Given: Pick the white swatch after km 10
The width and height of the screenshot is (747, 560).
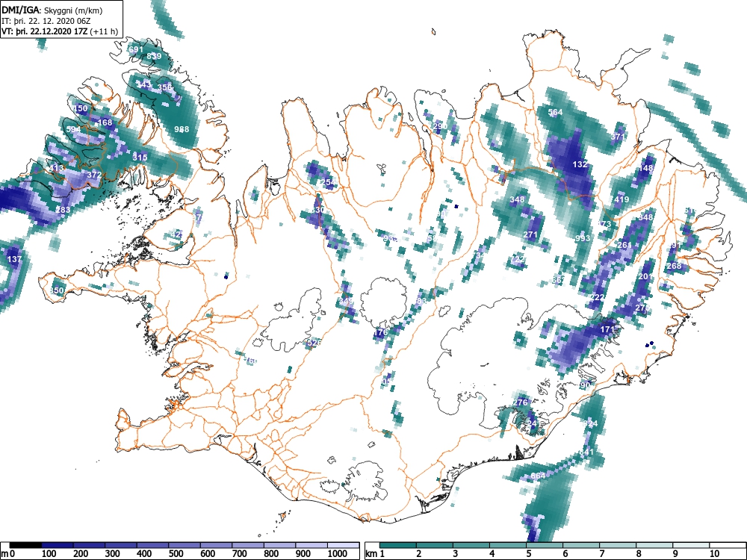Looking at the screenshot, I should pyautogui.click(x=727, y=545).
